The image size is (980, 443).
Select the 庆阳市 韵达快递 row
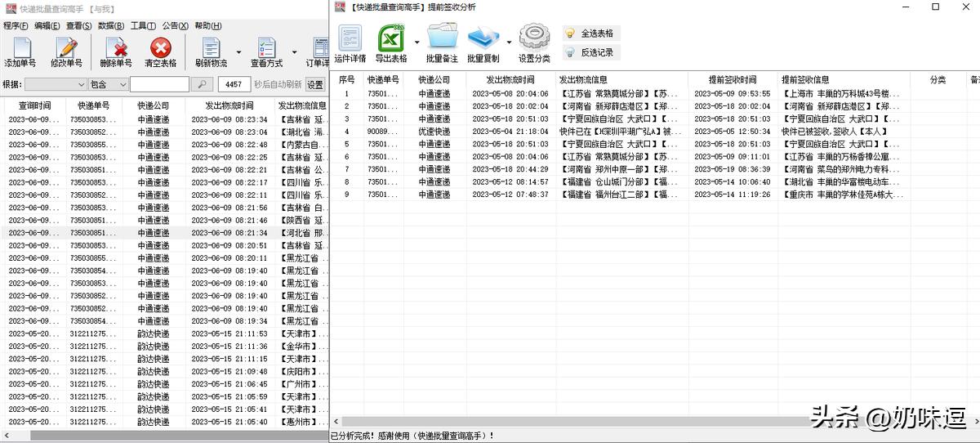(164, 372)
